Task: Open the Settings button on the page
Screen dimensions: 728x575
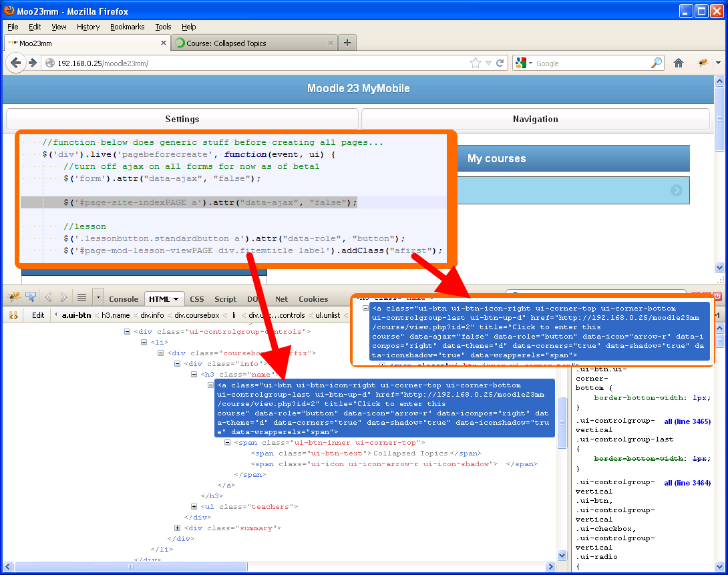Action: tap(182, 120)
